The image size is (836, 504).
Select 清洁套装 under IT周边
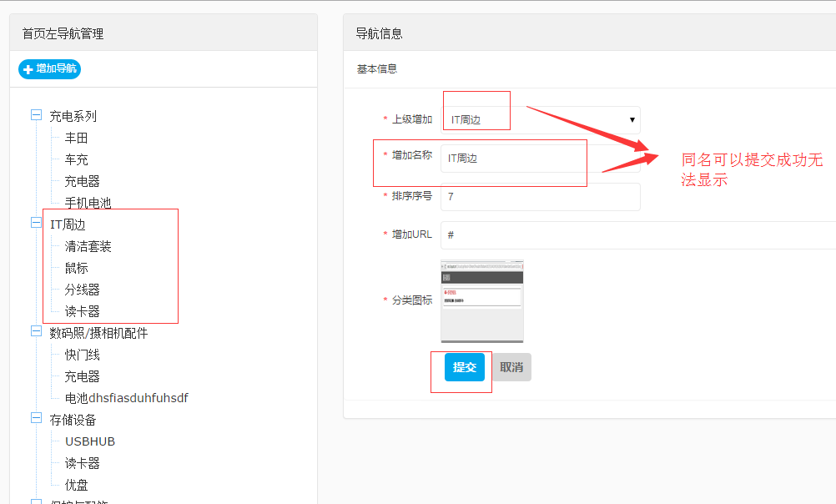tap(88, 246)
